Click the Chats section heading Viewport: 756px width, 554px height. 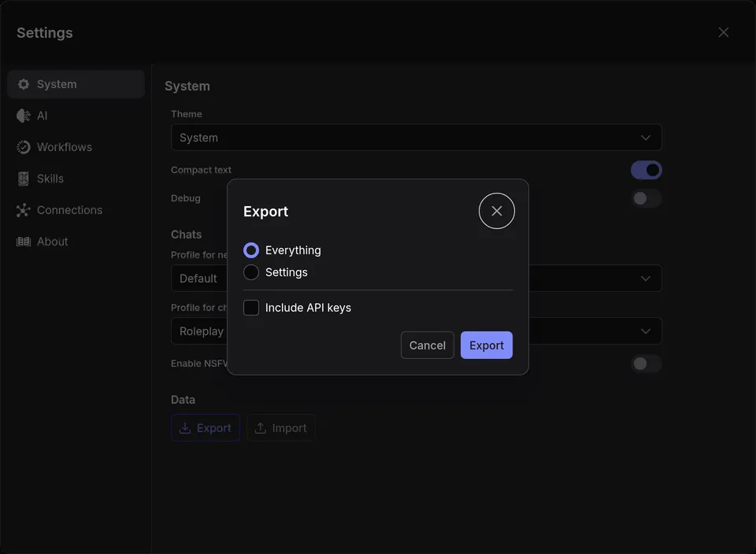coord(186,235)
